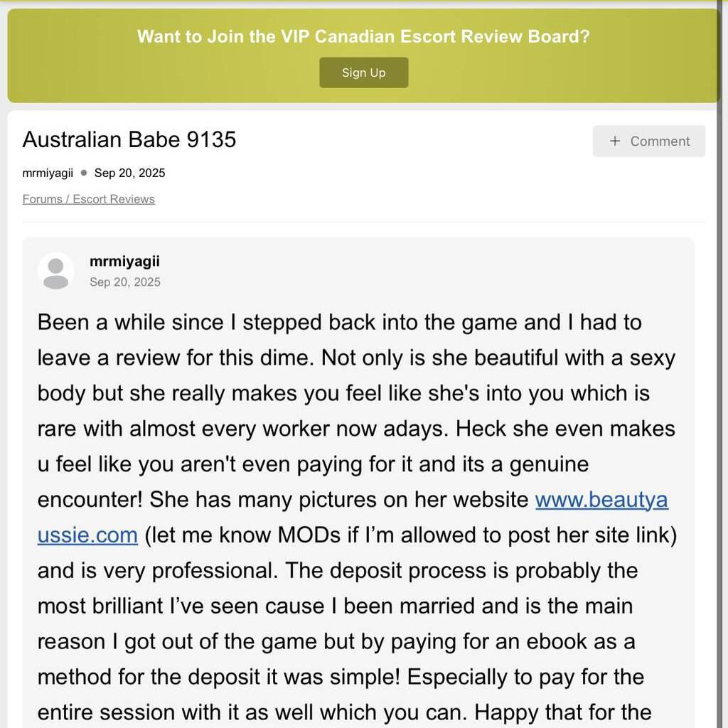
Task: Click thread author mrmiyagii below the title
Action: click(48, 173)
